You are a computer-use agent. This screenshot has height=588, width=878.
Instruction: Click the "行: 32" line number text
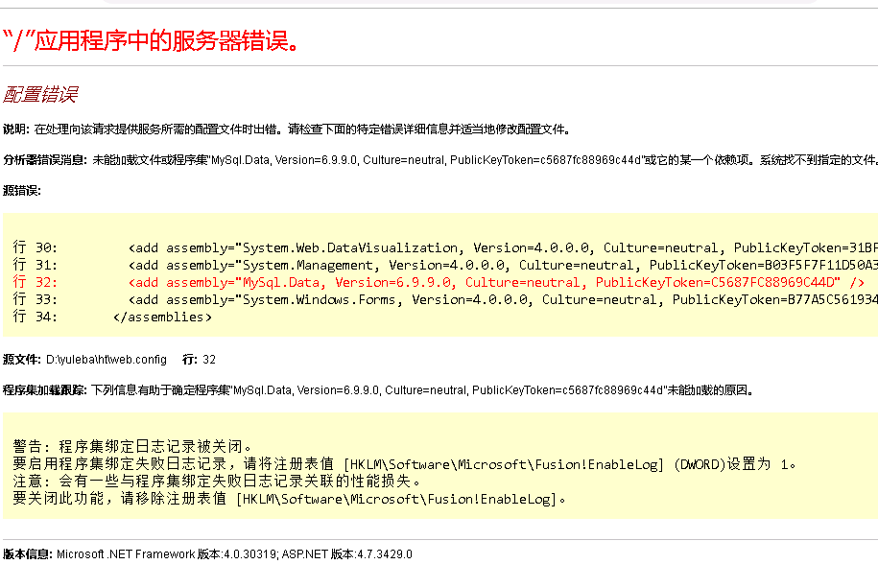199,360
